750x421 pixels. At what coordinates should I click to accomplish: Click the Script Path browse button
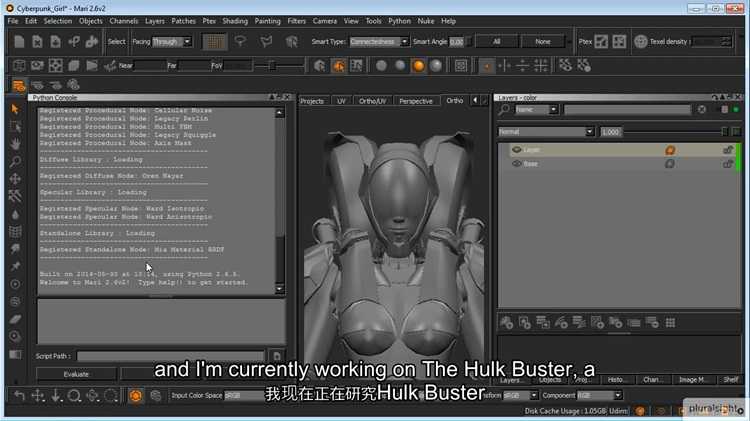click(x=276, y=356)
